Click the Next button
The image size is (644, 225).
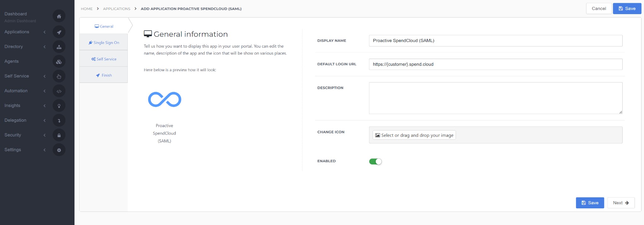621,203
